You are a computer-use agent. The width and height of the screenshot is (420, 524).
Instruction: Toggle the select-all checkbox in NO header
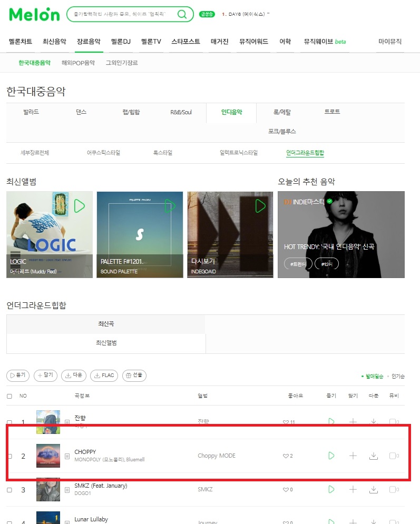tap(9, 396)
